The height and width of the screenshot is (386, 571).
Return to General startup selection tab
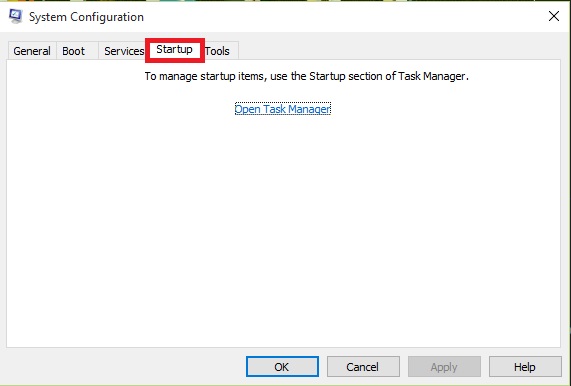pos(32,51)
